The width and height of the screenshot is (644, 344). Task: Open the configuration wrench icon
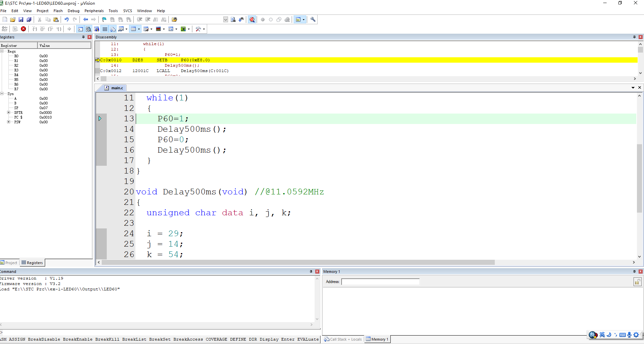[313, 20]
